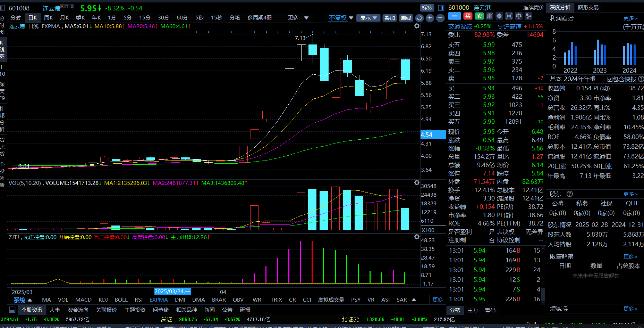Click the highlighted 2025/03/24 date marker

pos(172,292)
